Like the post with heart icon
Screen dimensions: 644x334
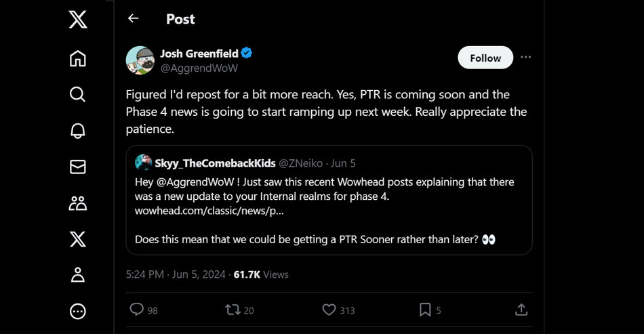click(x=329, y=310)
